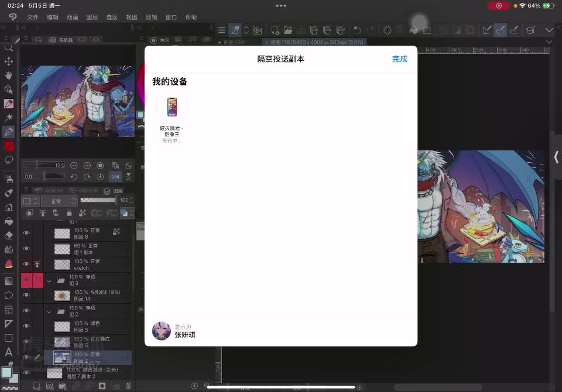Open layer opacity 100 stepper
562x392 pixels.
click(x=131, y=200)
